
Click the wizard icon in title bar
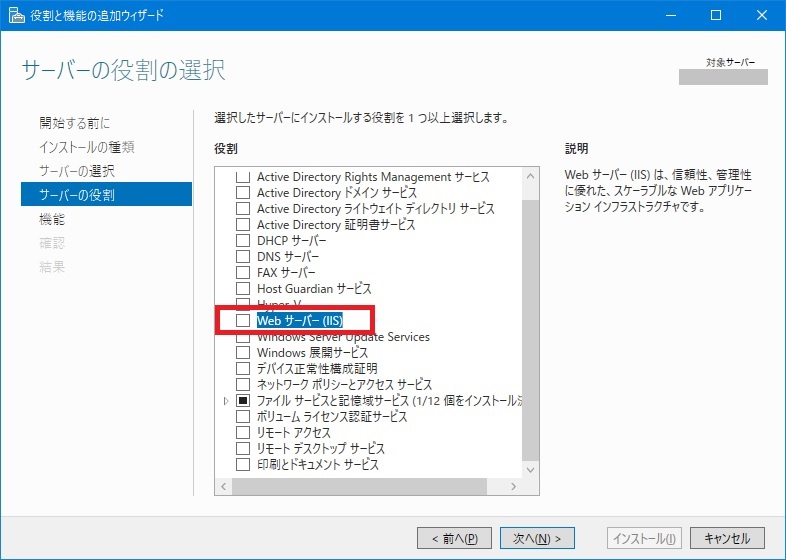pyautogui.click(x=17, y=15)
